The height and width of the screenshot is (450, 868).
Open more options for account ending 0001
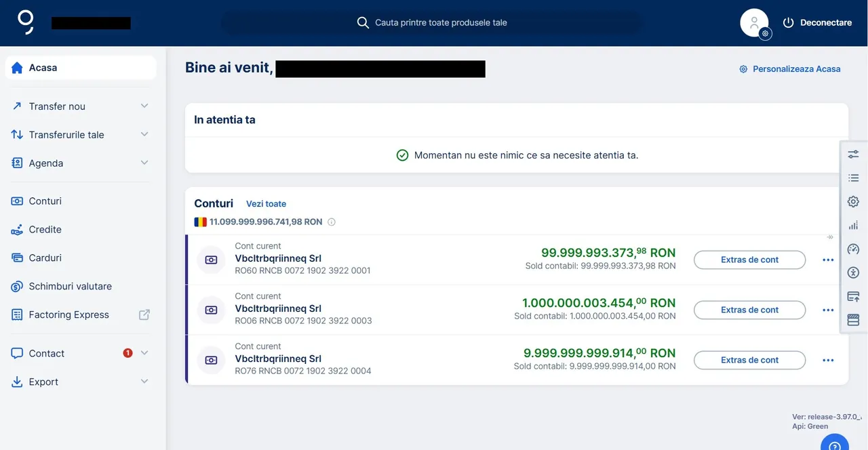(827, 260)
